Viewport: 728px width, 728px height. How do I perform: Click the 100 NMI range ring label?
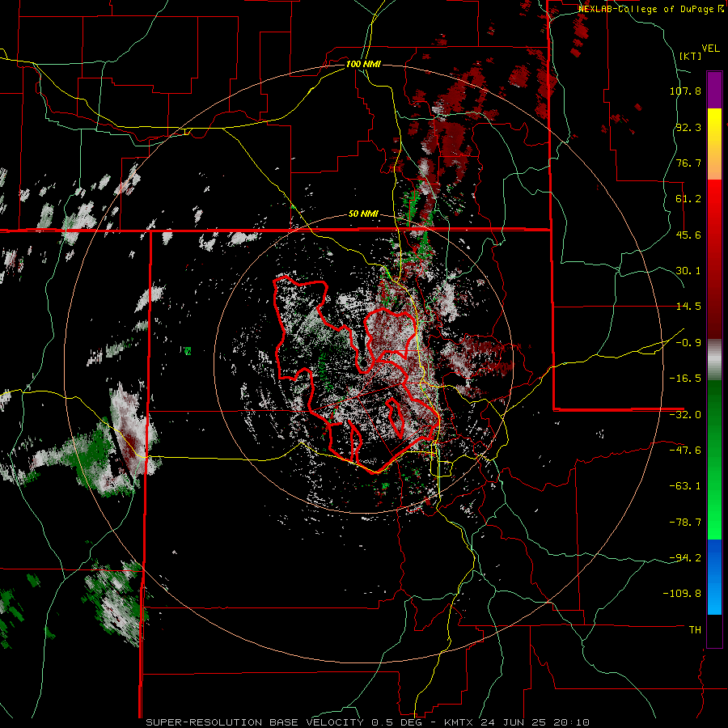point(363,64)
